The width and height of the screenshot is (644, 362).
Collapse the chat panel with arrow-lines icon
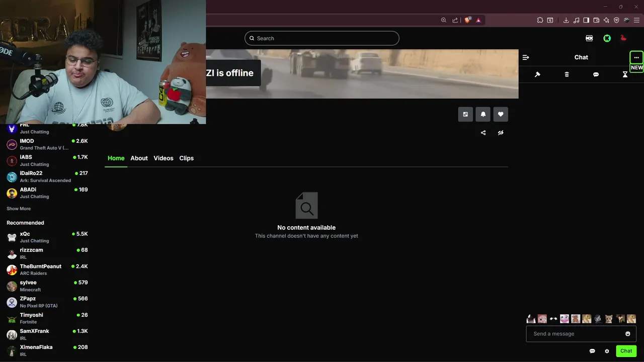coord(526,57)
